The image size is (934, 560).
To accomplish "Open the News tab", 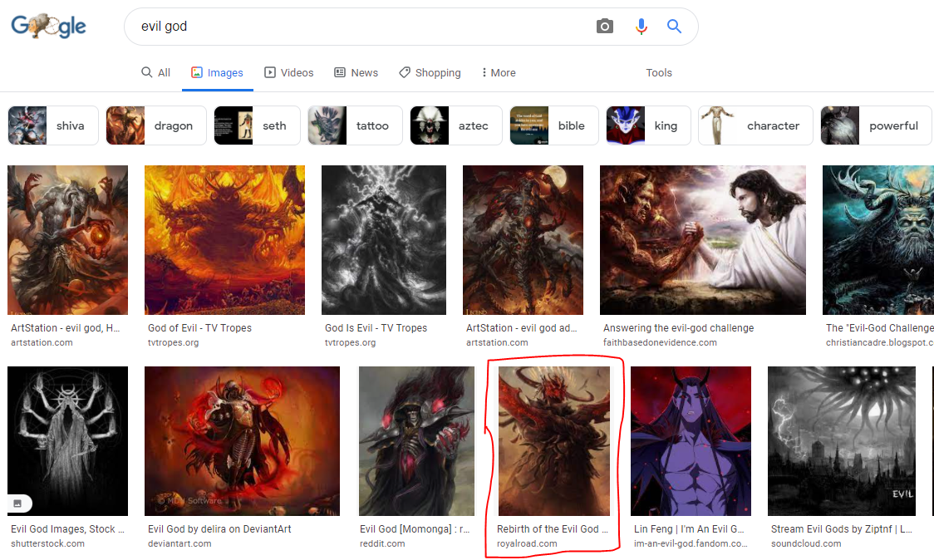I will click(356, 72).
